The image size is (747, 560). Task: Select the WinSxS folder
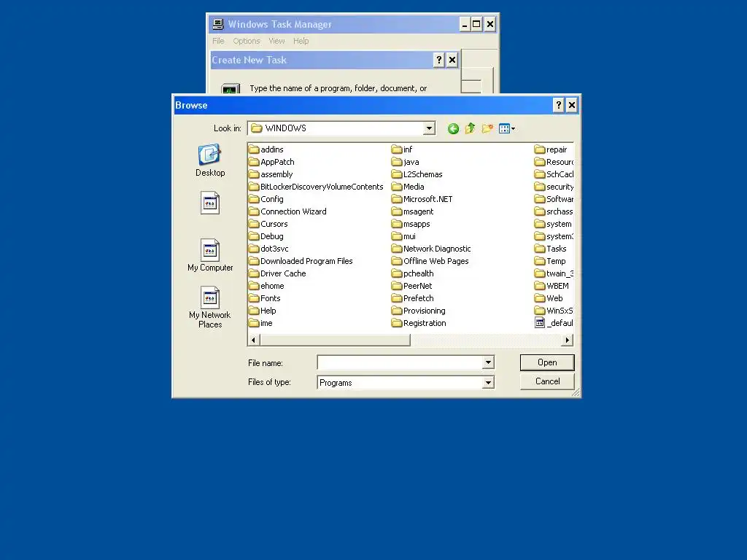point(554,311)
